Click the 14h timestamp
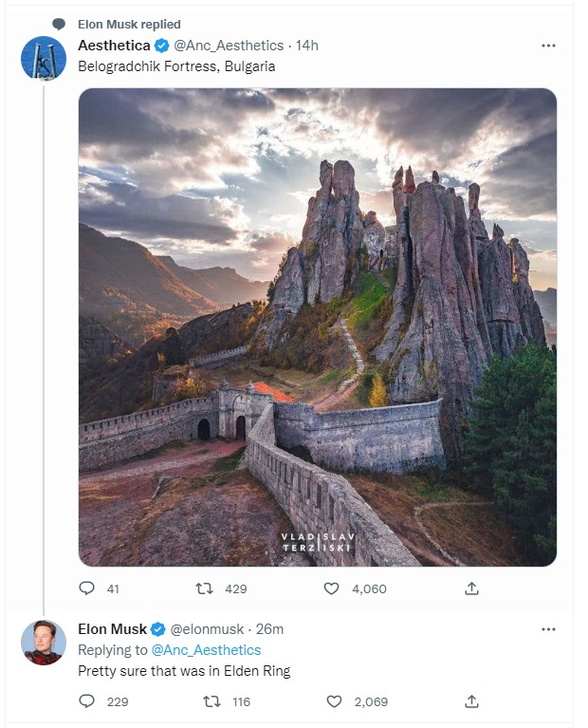This screenshot has height=728, width=588. pos(307,46)
